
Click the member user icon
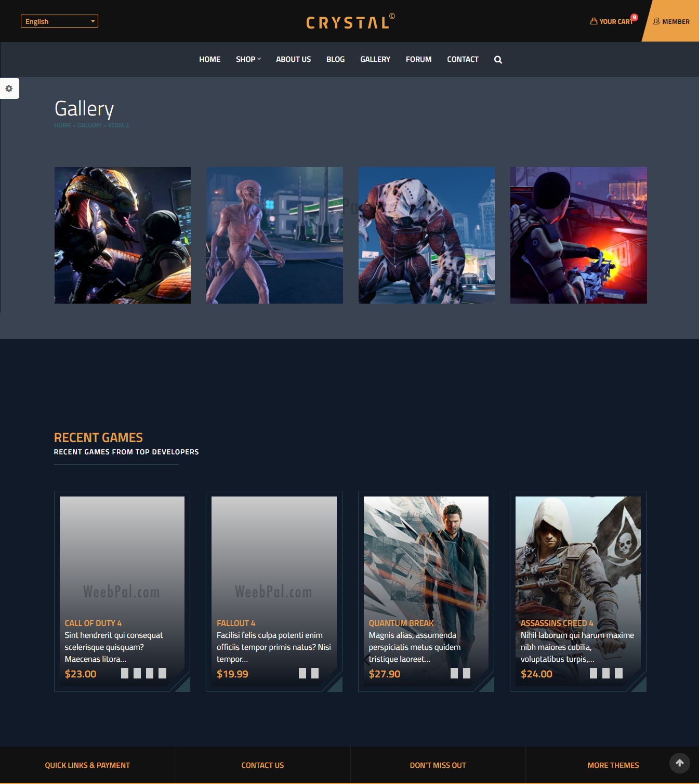(656, 21)
